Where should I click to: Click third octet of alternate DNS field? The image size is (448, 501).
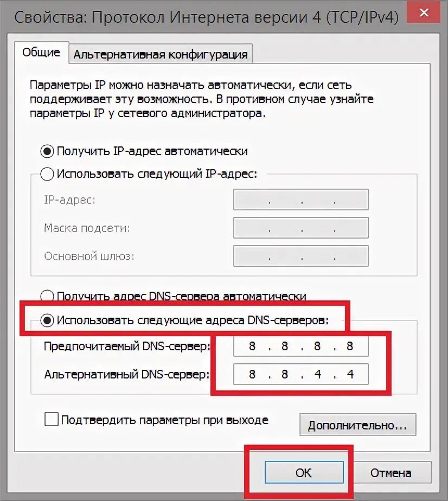click(x=317, y=374)
